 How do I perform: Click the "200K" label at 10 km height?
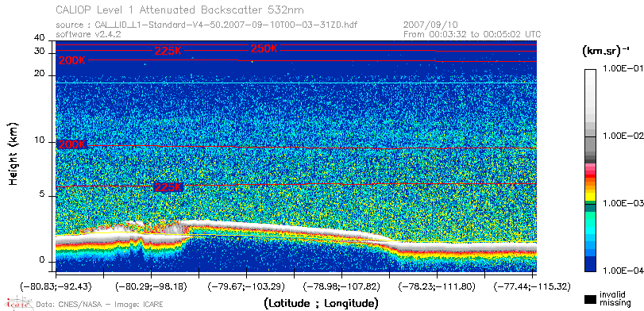point(72,145)
